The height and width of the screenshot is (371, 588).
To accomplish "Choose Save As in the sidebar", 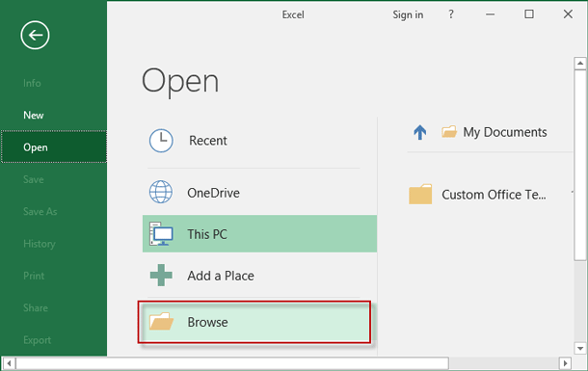I will [40, 211].
